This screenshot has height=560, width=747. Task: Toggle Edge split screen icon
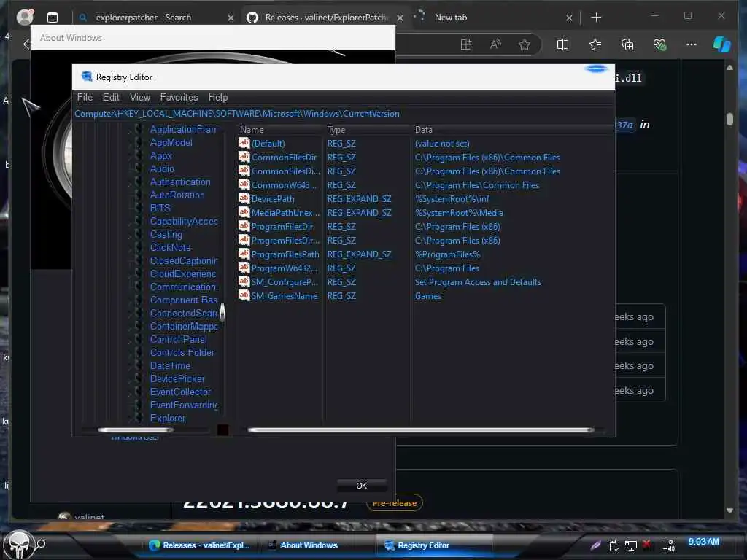[562, 44]
